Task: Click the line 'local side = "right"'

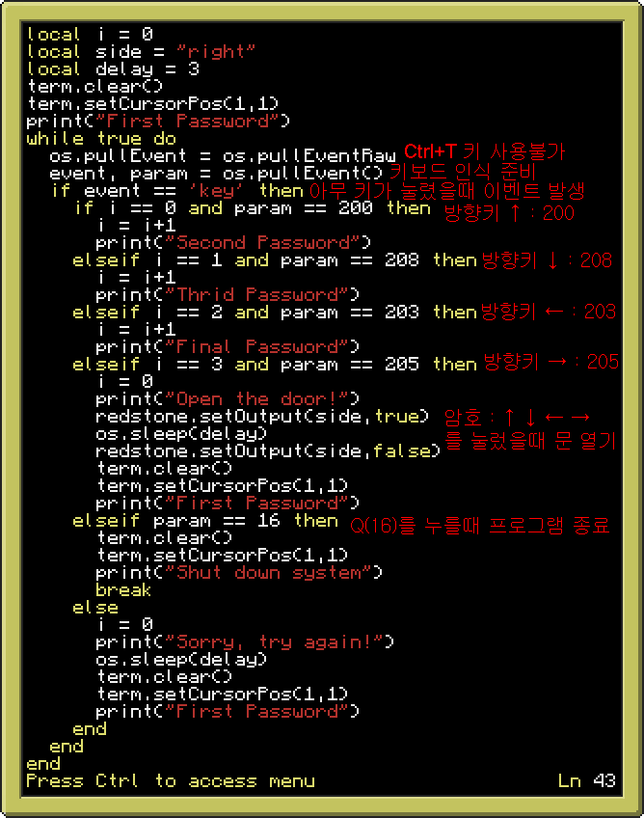Action: click(141, 52)
